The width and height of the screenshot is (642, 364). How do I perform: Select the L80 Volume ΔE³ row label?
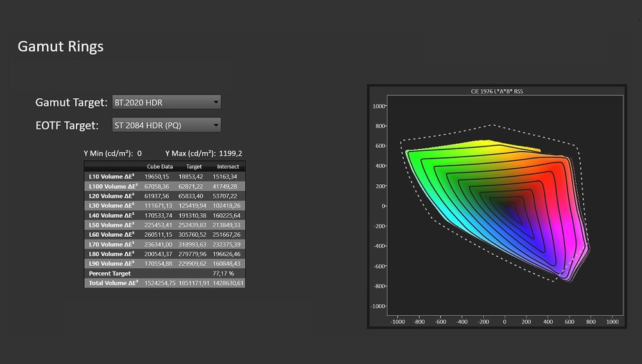click(x=111, y=254)
